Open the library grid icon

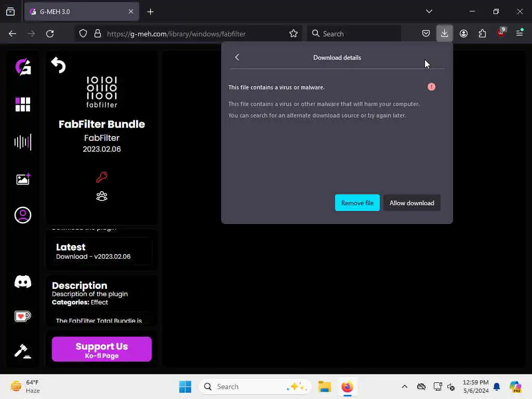23,104
